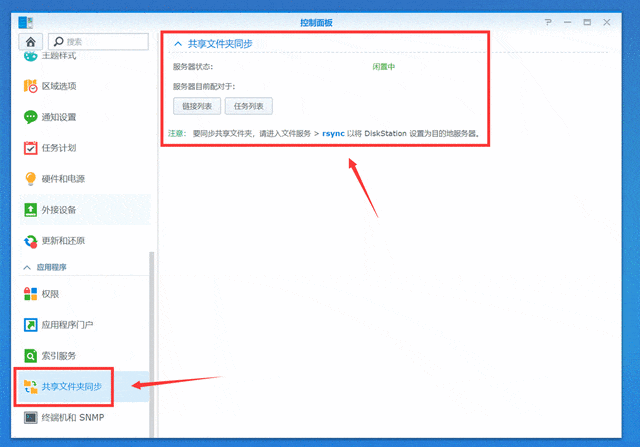Go to Control Panel home icon
Viewport: 640px width, 447px height.
click(x=31, y=42)
